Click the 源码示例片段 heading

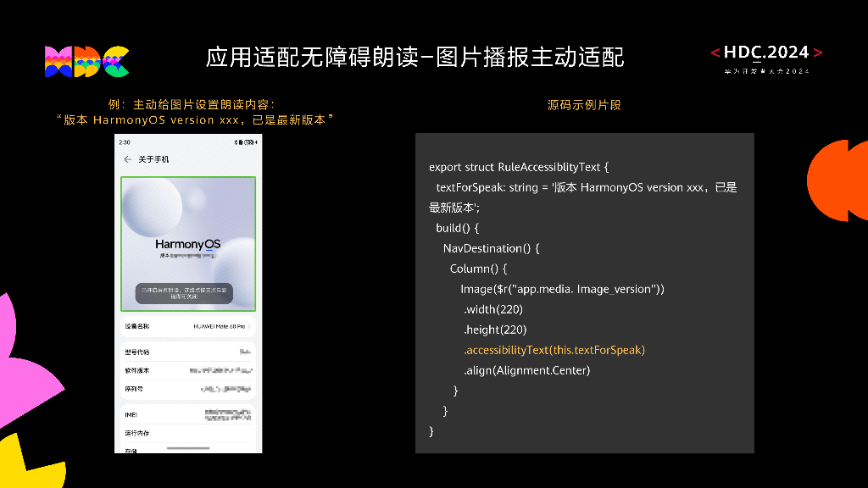584,105
